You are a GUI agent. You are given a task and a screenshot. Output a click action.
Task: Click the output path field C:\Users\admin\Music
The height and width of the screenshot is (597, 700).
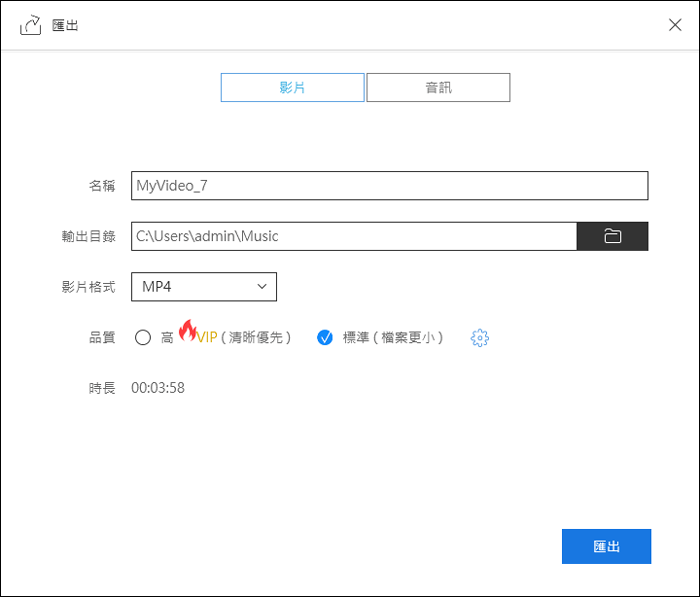point(354,236)
